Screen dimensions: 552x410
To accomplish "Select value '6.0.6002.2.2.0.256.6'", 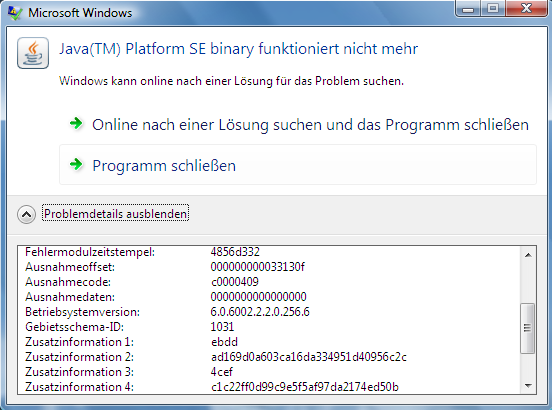I will coord(260,312).
